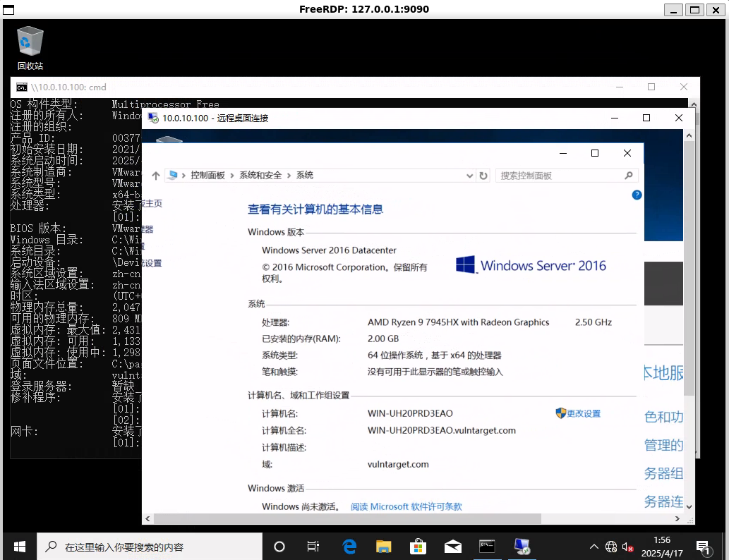Screen dimensions: 729x560
Task: Click Remote Desktop Connection title bar icon
Action: click(x=153, y=118)
